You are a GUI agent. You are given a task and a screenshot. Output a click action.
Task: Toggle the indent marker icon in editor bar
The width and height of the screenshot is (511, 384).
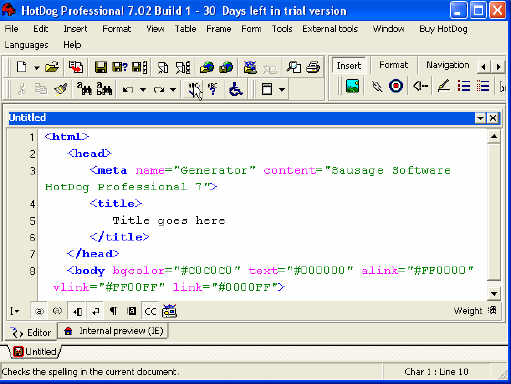coord(78,311)
